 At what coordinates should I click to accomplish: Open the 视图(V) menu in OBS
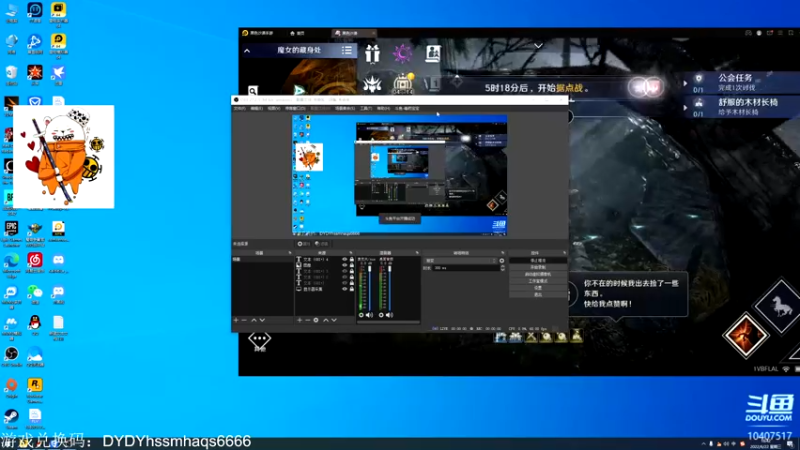[274, 108]
